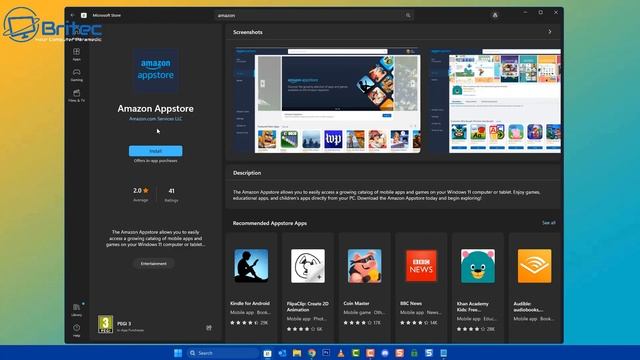The width and height of the screenshot is (640, 360).
Task: Open File Explorer from the taskbar
Action: point(297,353)
